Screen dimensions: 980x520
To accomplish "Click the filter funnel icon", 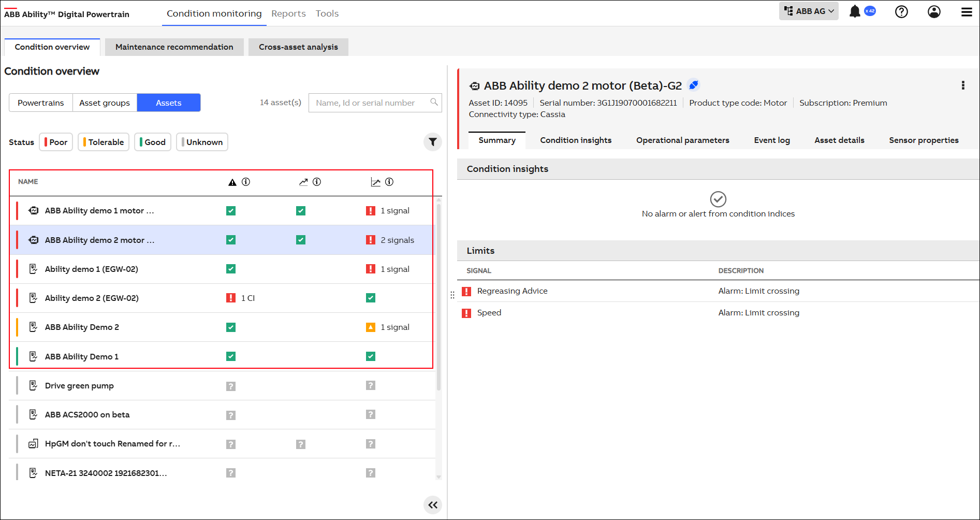I will [x=433, y=142].
